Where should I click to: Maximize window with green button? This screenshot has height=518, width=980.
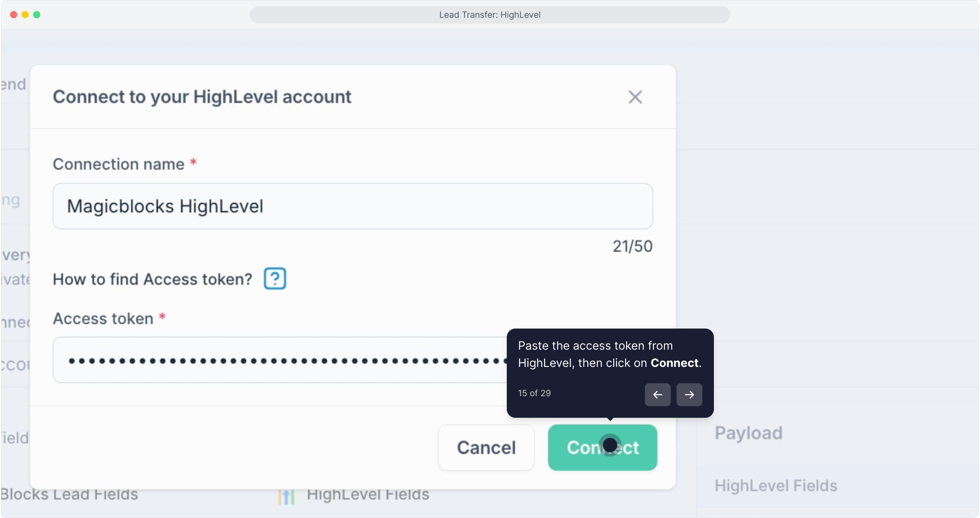point(37,15)
